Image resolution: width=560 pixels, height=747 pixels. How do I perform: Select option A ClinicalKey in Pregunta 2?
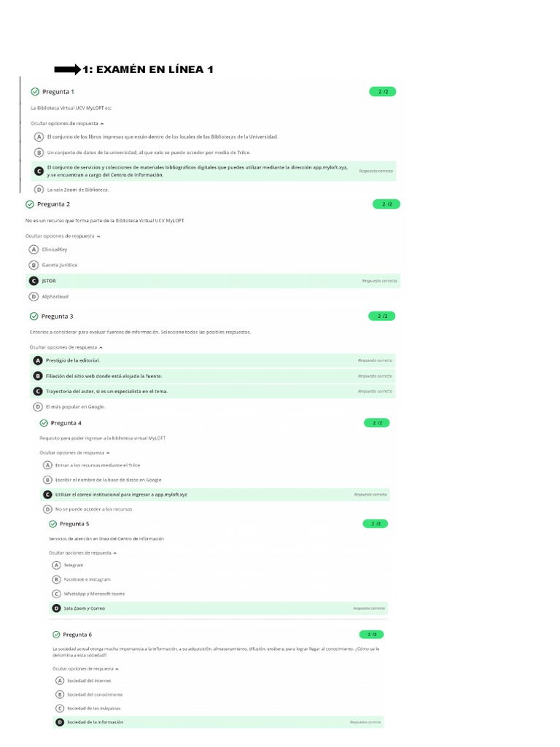(34, 249)
